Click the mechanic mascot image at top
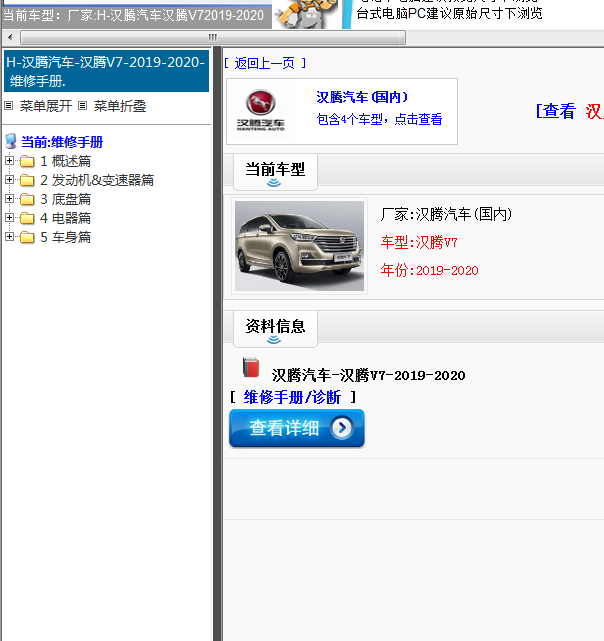604x641 pixels. point(307,14)
